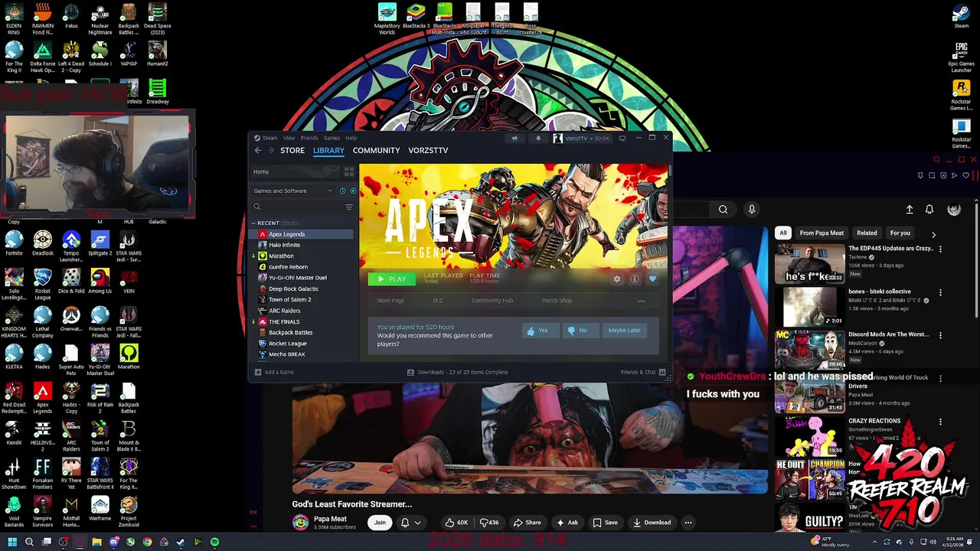Open the Community Hub link
This screenshot has width=980, height=551.
click(x=492, y=301)
